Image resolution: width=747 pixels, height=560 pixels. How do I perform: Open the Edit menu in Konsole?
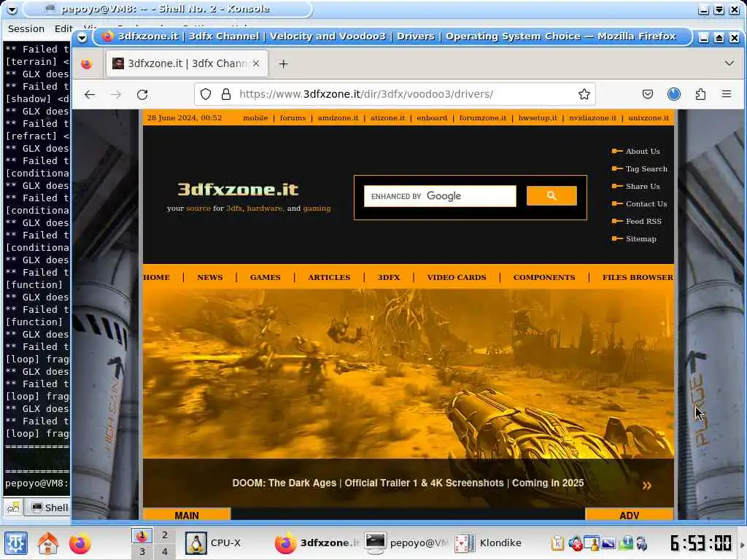[x=63, y=29]
